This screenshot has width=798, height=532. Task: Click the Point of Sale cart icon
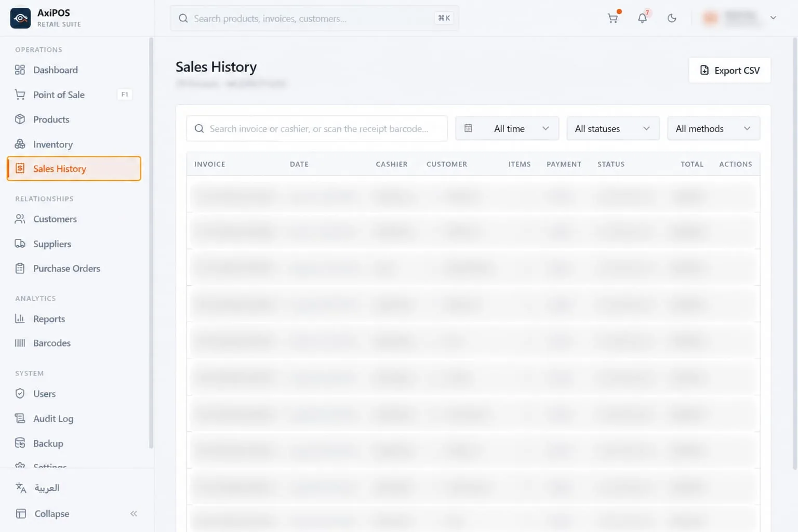20,95
